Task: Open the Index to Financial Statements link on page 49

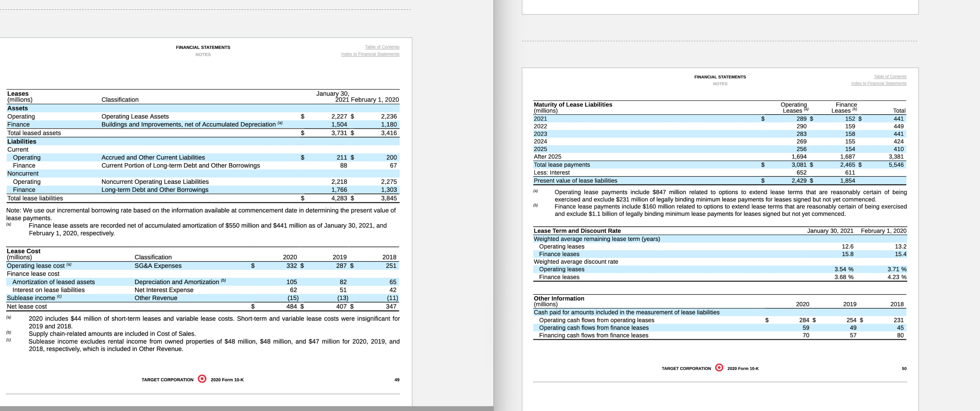Action: pos(370,54)
